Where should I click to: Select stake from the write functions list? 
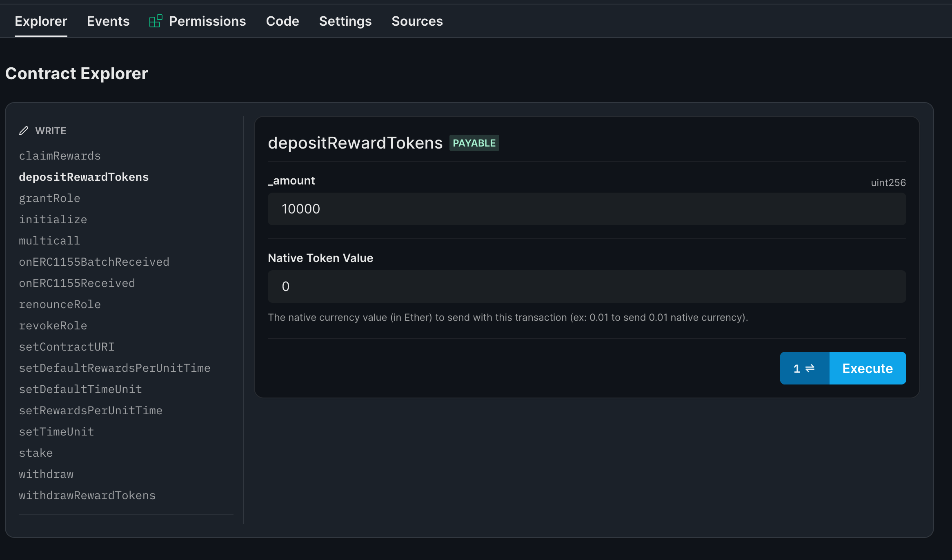36,453
